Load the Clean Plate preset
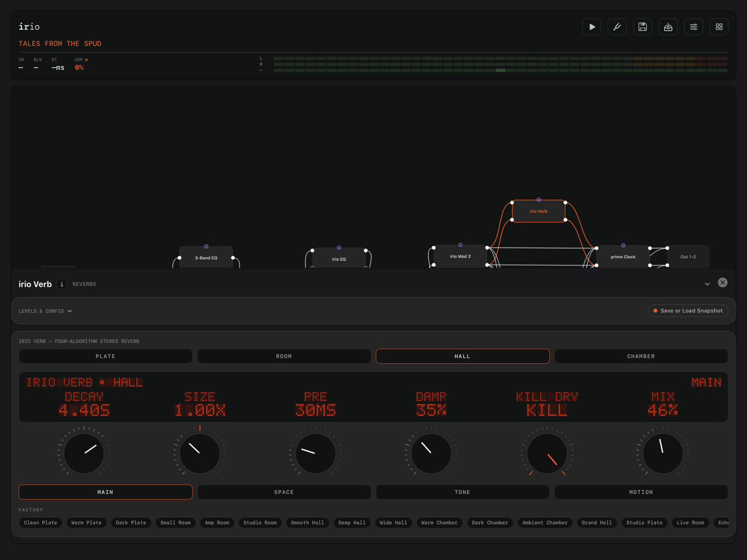Screen dimensions: 747x560 coord(41,523)
